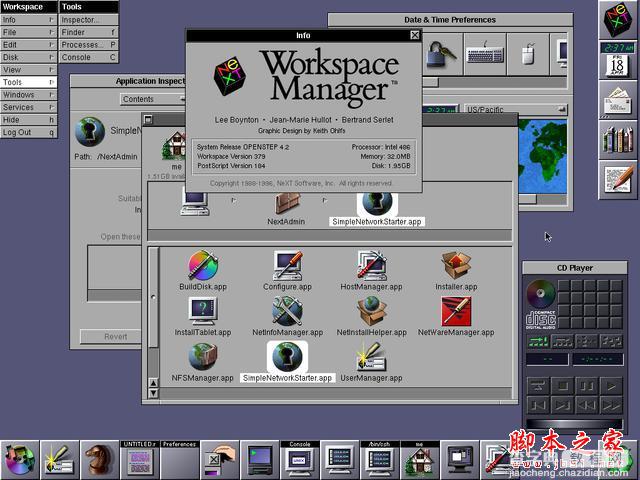The image size is (640, 480).
Task: Choose Log Out menu item
Action: [x=29, y=132]
